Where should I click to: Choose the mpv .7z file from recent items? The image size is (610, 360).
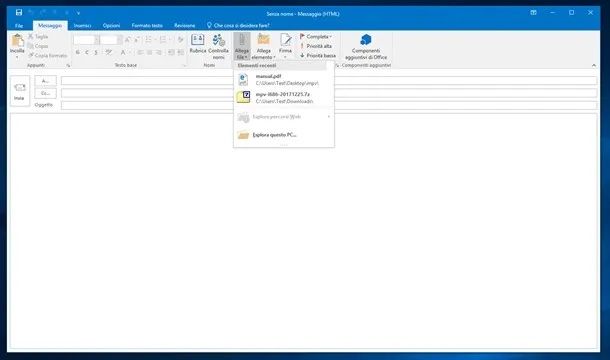point(284,97)
